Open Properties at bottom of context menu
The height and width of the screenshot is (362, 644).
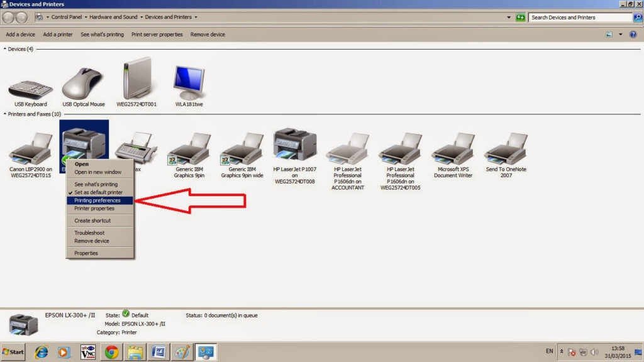point(100,253)
